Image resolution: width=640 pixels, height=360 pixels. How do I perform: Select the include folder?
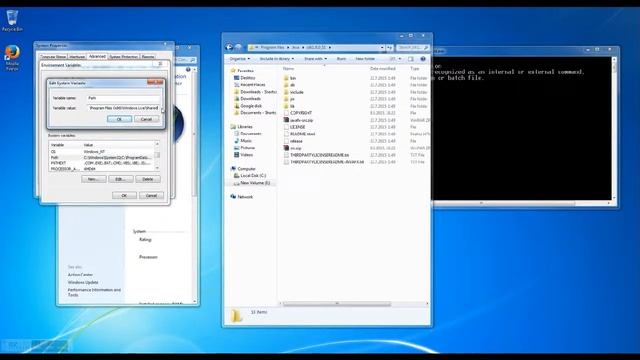click(296, 92)
